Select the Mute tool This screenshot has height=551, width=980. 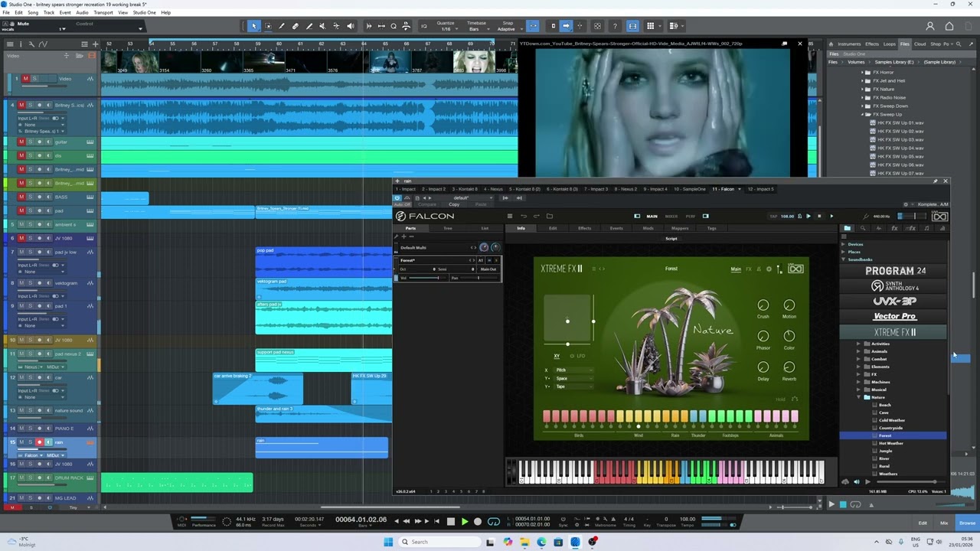coord(322,26)
